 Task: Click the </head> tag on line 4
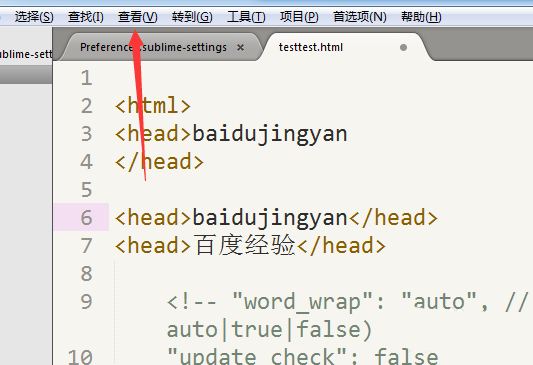[159, 161]
